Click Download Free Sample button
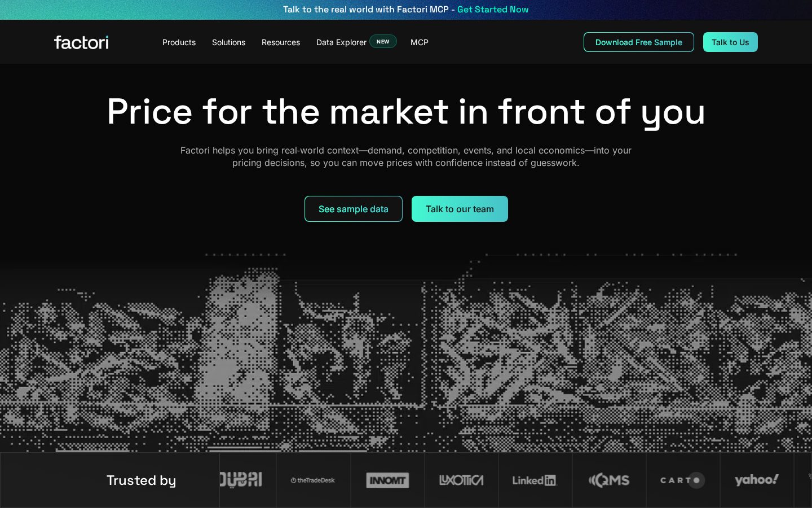The width and height of the screenshot is (812, 508). point(639,42)
